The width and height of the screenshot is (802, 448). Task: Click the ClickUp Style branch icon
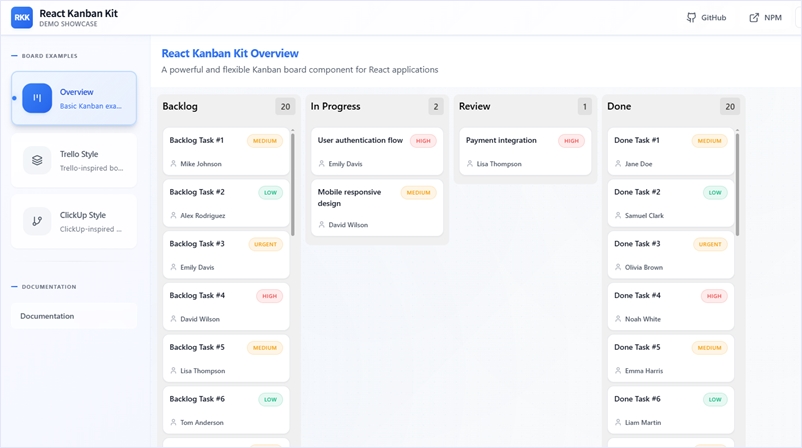(37, 221)
